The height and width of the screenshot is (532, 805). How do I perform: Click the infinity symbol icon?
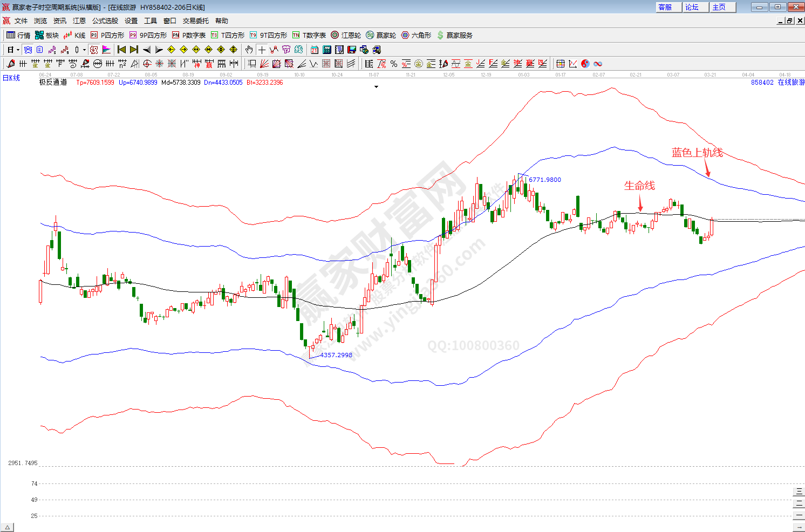click(x=598, y=64)
